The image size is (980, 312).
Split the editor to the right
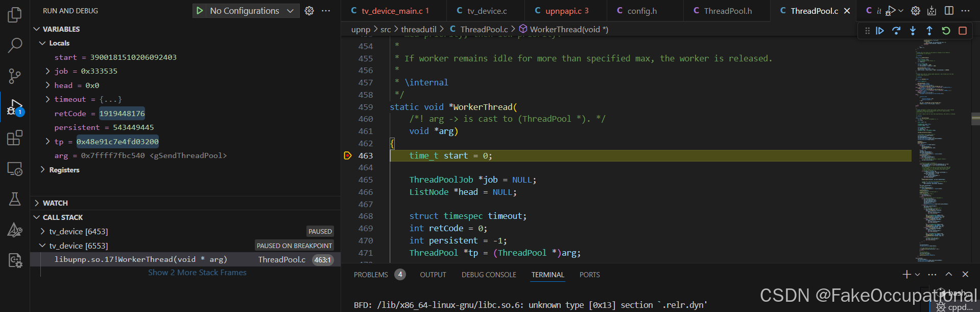(949, 11)
